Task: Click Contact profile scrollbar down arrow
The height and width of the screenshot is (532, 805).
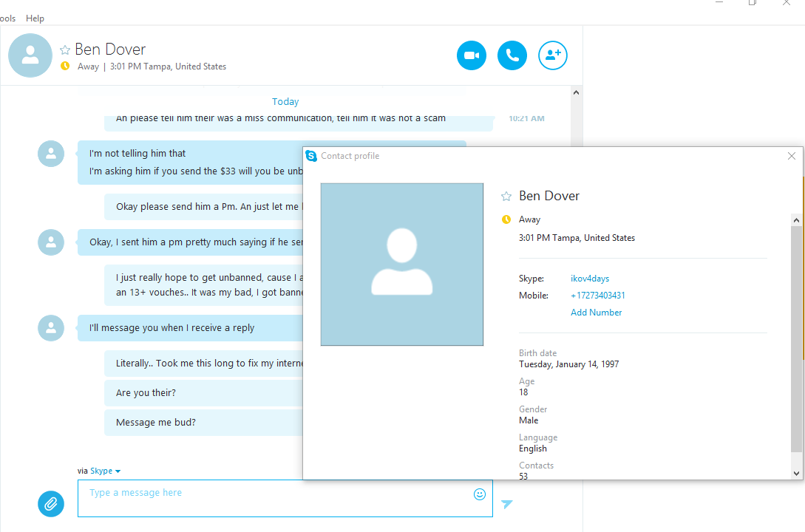Action: [x=796, y=474]
